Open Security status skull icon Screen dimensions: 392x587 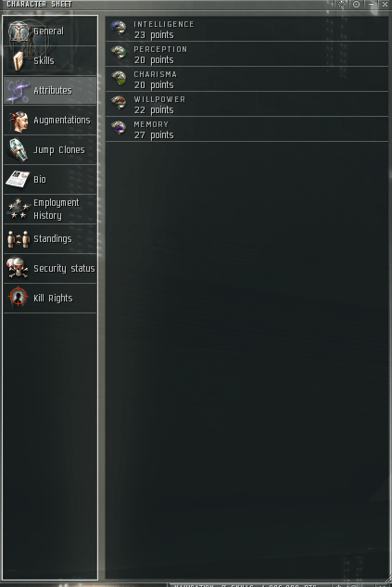[x=17, y=268]
